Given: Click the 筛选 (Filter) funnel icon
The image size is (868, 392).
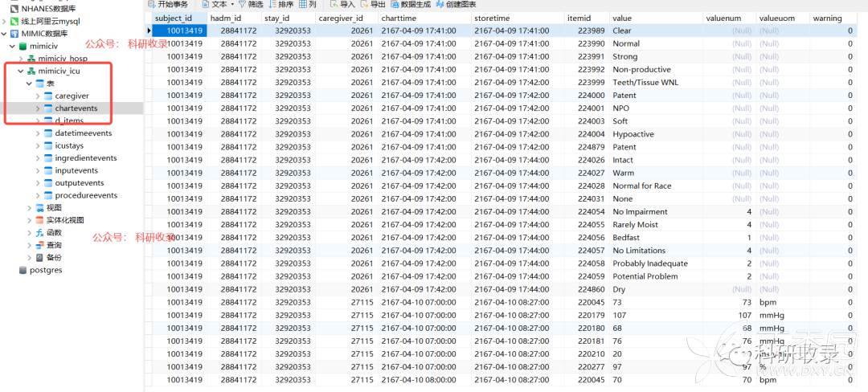Looking at the screenshot, I should [241, 4].
